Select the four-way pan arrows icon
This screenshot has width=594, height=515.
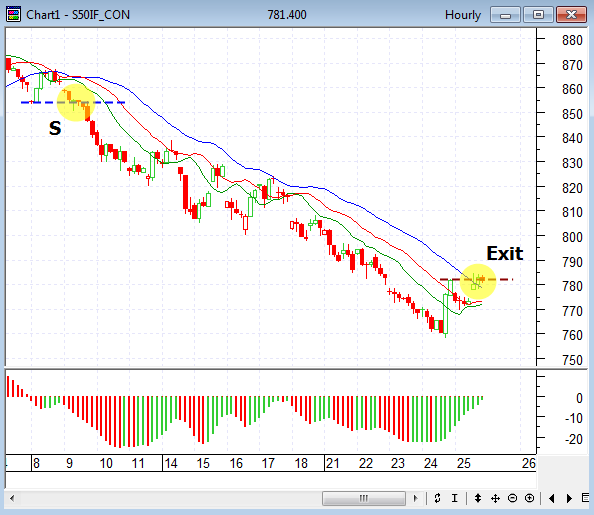[x=495, y=498]
